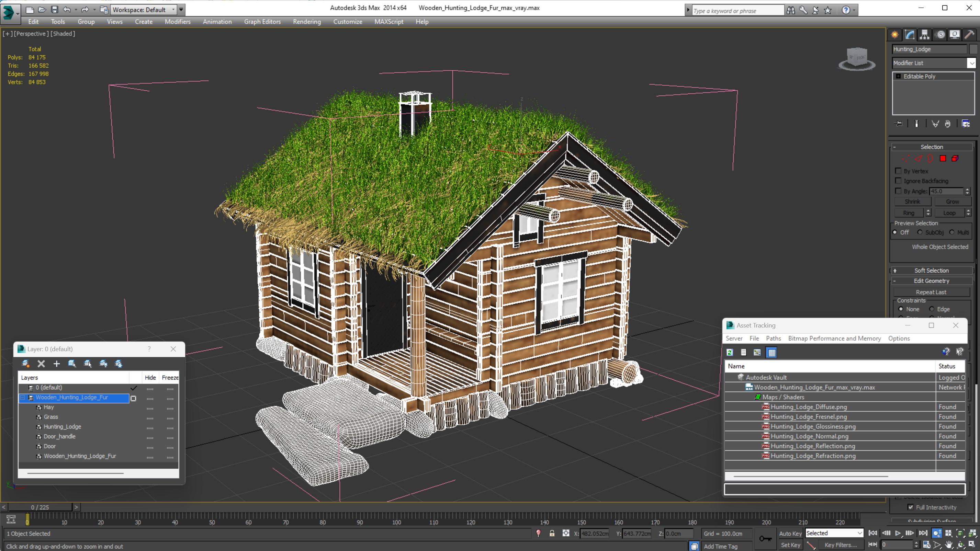Click the Repeat Last button

tap(931, 292)
